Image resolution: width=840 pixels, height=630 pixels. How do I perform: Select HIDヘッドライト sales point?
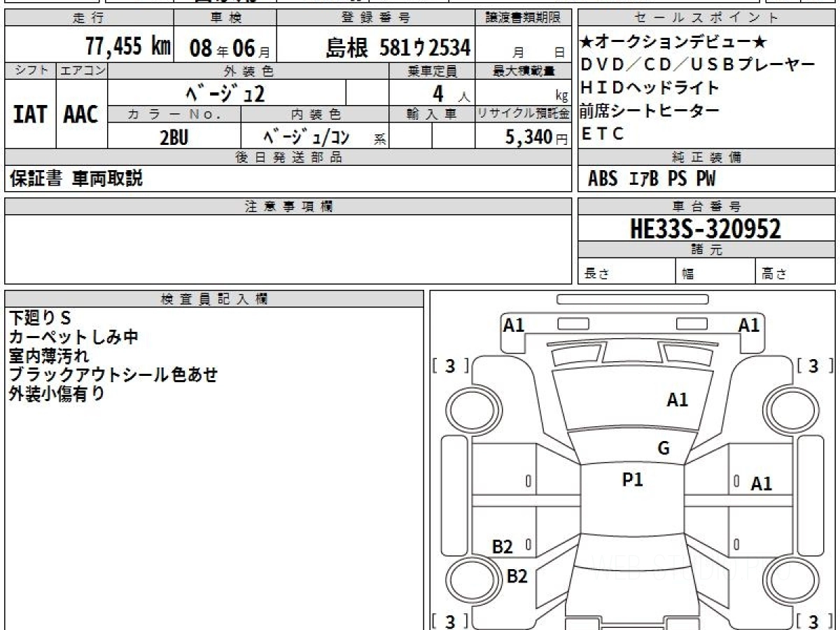(x=650, y=88)
